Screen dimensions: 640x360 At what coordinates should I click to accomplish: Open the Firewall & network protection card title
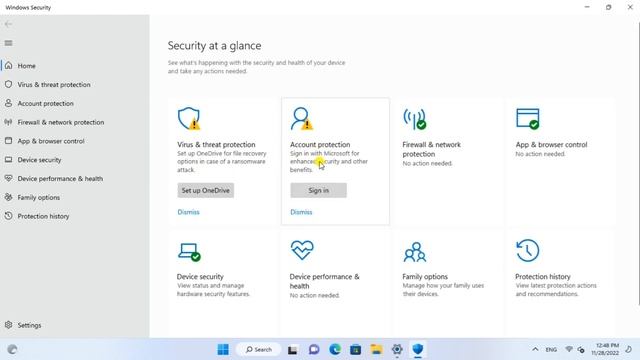pos(431,149)
